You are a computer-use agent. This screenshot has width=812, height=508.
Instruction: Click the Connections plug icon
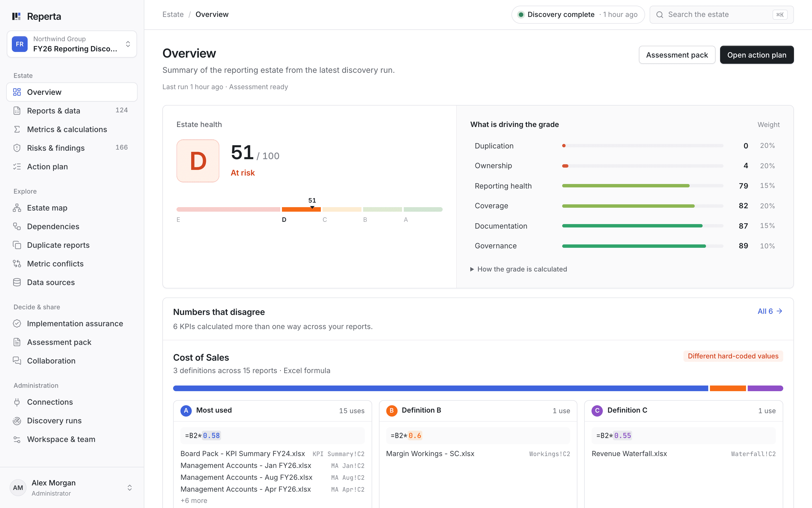[17, 402]
